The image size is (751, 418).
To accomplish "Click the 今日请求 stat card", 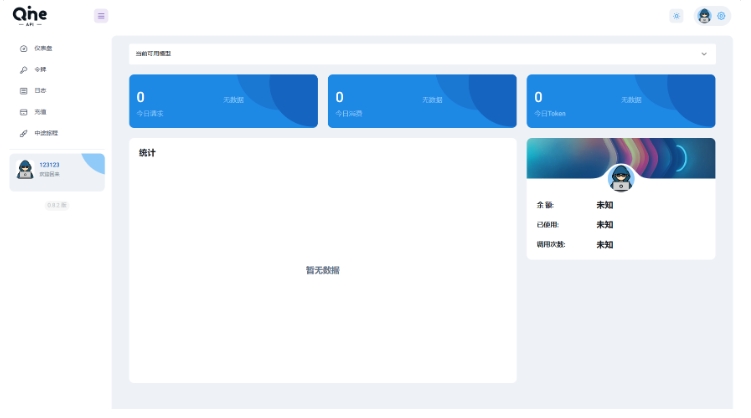I will click(224, 101).
